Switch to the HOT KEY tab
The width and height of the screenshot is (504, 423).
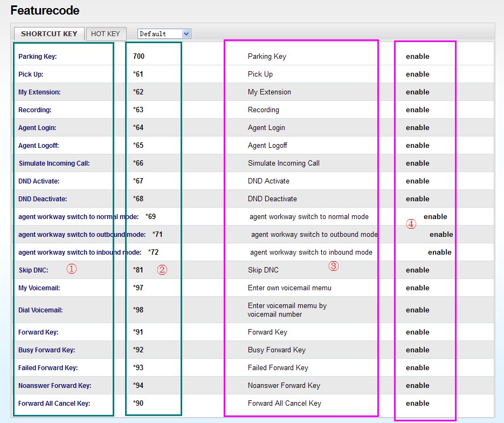106,33
